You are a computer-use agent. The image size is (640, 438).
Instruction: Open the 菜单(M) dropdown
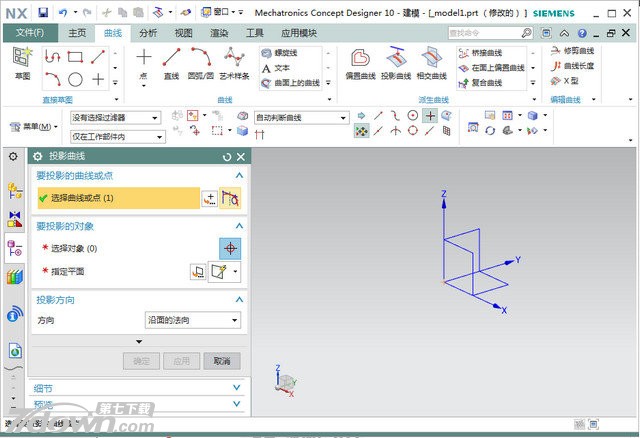coord(34,127)
